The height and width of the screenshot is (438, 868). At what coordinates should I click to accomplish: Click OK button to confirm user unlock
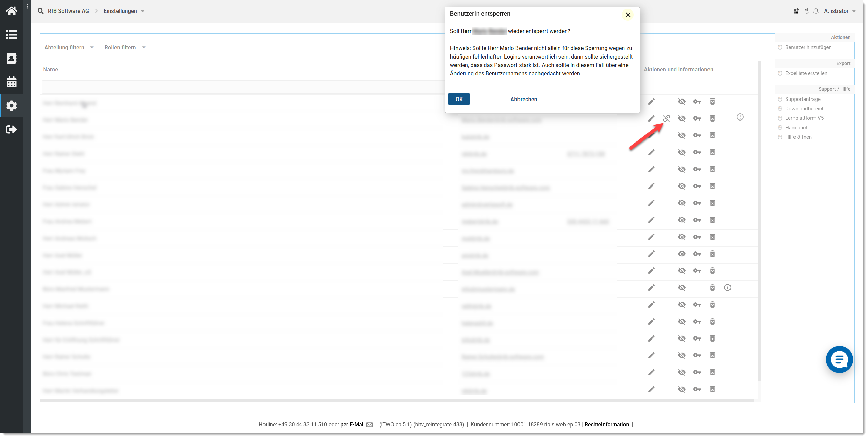pos(459,99)
